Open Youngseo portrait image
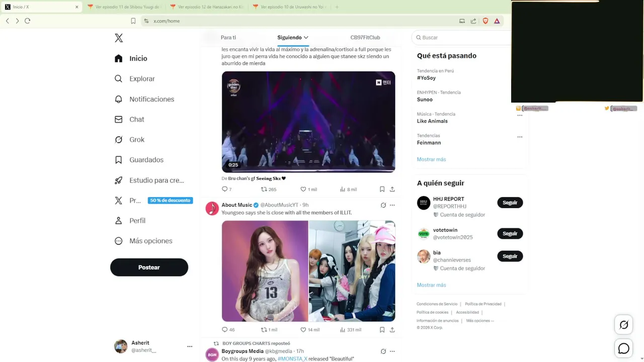644x362 pixels. coord(265,271)
